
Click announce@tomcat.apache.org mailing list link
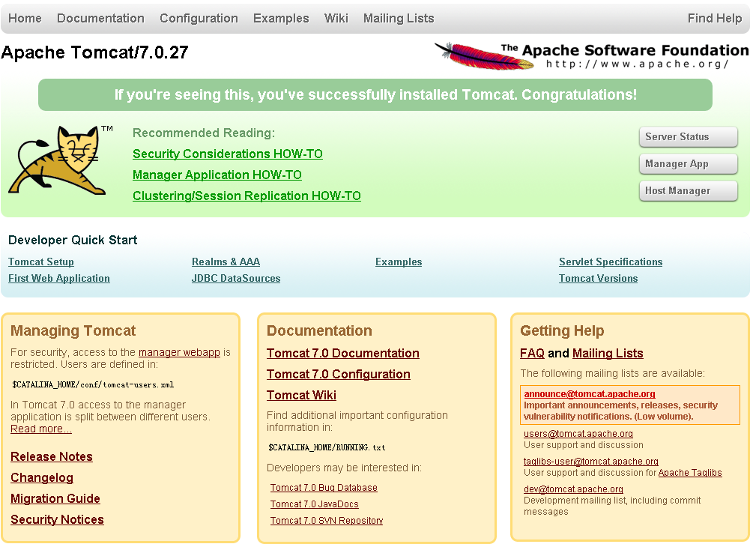coord(590,394)
